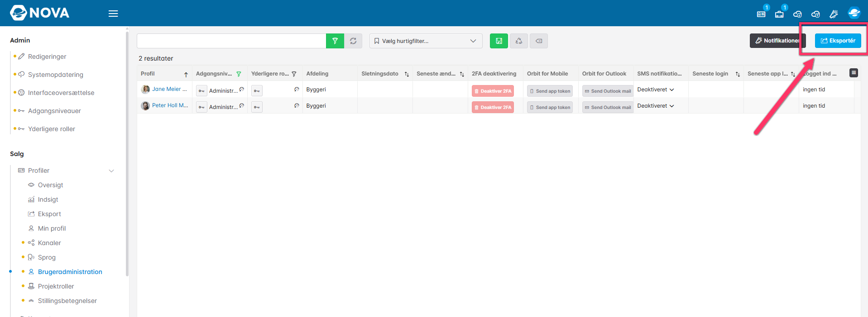
Task: Open Jane Meier's SMS notification Deaktiveret dropdown
Action: click(656, 90)
